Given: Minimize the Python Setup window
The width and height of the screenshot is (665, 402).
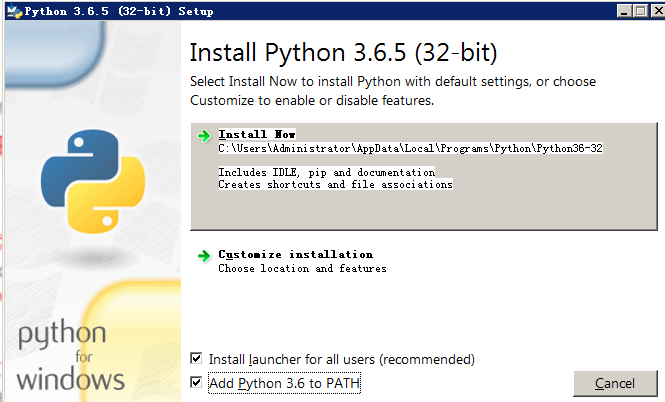Looking at the screenshot, I should [x=624, y=11].
